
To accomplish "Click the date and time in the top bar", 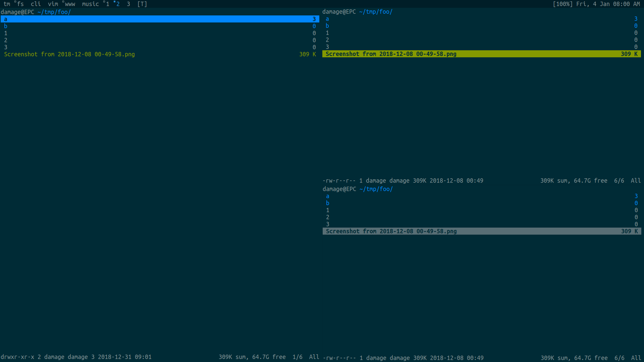I will (x=608, y=4).
